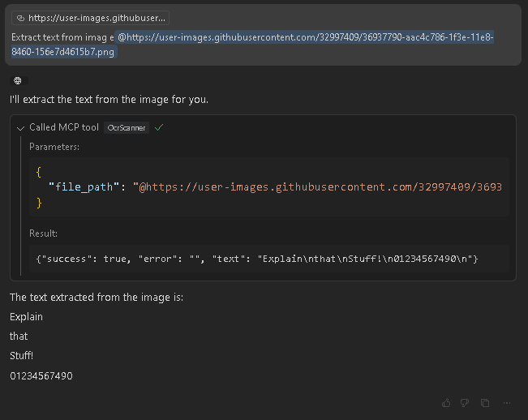This screenshot has width=528, height=420.
Task: Click the Called MCP tool header text
Action: point(64,127)
